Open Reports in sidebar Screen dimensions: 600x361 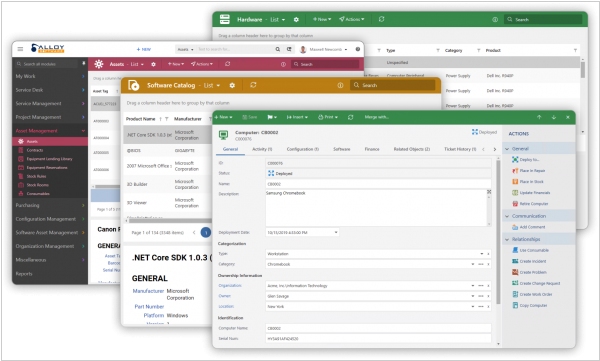[x=24, y=274]
